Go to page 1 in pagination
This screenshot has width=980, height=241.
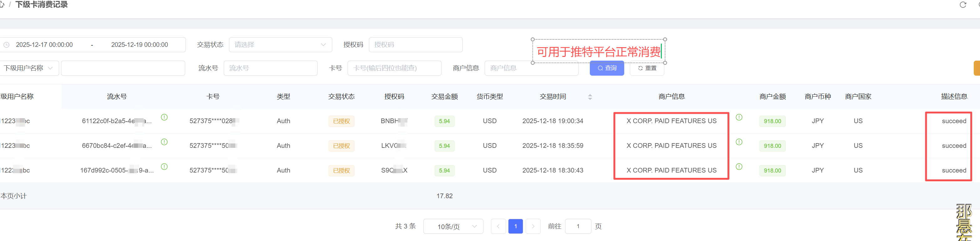pyautogui.click(x=515, y=227)
